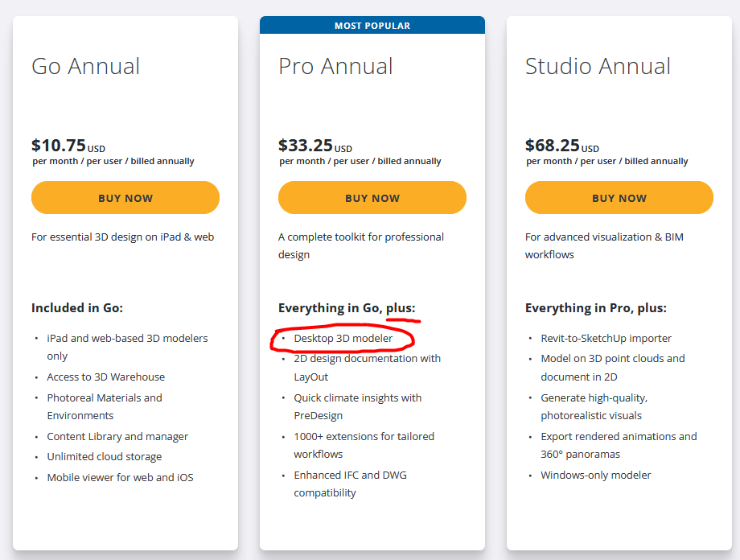The height and width of the screenshot is (560, 740).
Task: Click Buy Now for Pro Annual
Action: [372, 198]
